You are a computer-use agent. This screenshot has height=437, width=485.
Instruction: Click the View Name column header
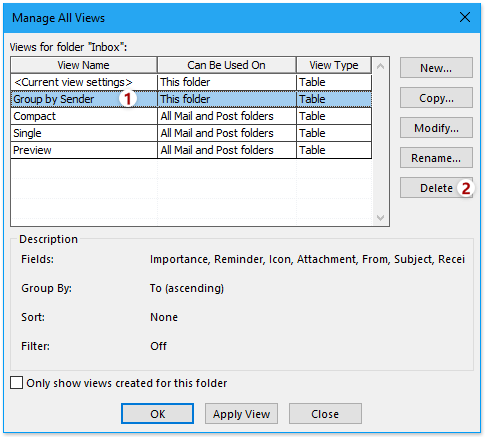[84, 65]
